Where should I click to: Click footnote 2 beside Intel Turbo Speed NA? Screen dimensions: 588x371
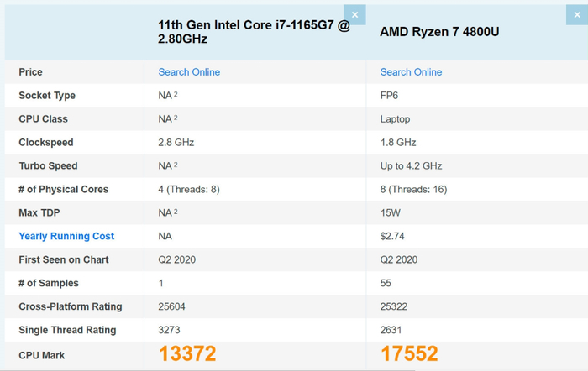click(175, 165)
